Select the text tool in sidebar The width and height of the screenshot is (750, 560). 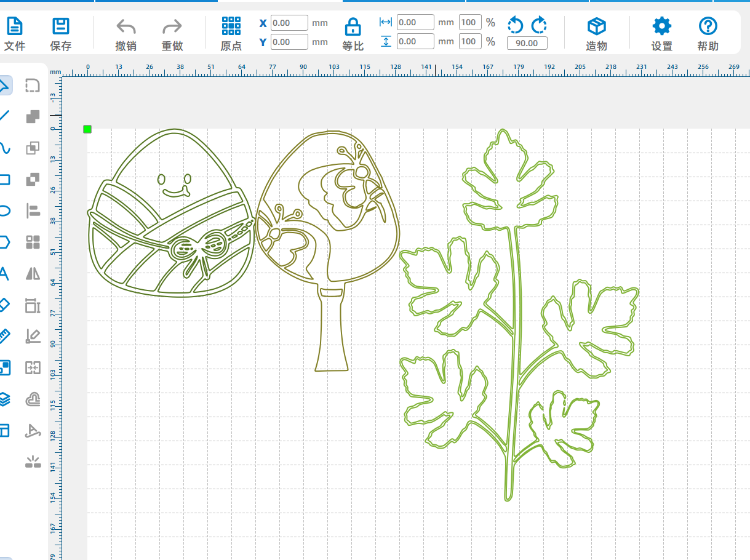click(x=4, y=274)
